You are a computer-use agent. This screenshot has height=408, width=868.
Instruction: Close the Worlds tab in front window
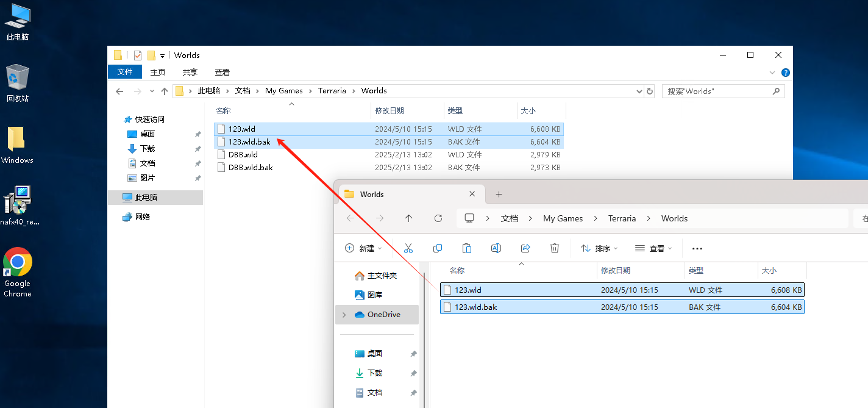click(472, 194)
